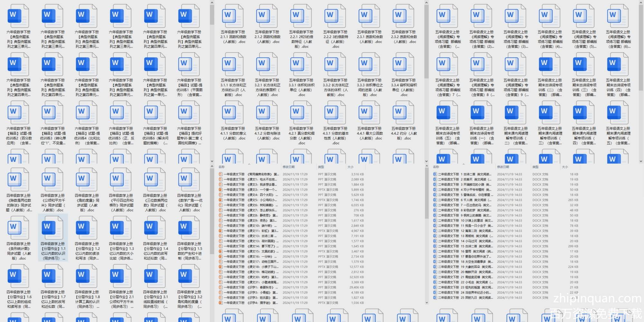Select 6 千人糕 类文阅读 file name
This screenshot has height=322, width=644.
tap(465, 200)
